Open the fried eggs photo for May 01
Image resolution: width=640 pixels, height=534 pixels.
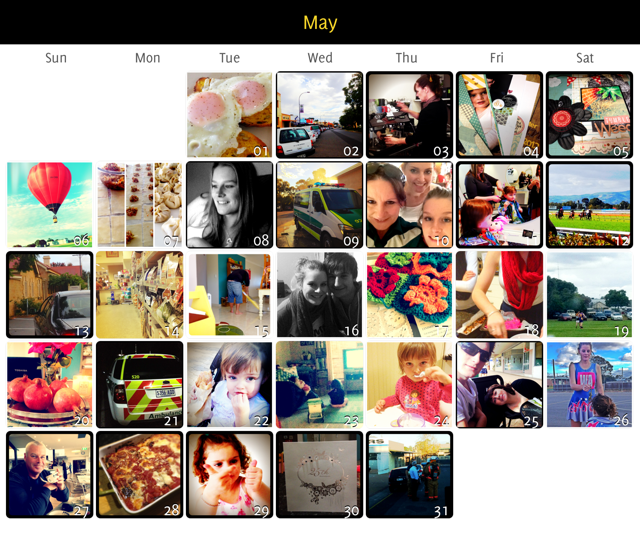[x=229, y=115]
